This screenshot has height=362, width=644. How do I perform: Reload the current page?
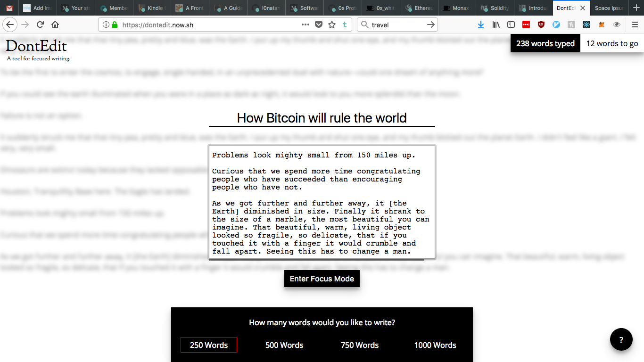click(x=40, y=25)
